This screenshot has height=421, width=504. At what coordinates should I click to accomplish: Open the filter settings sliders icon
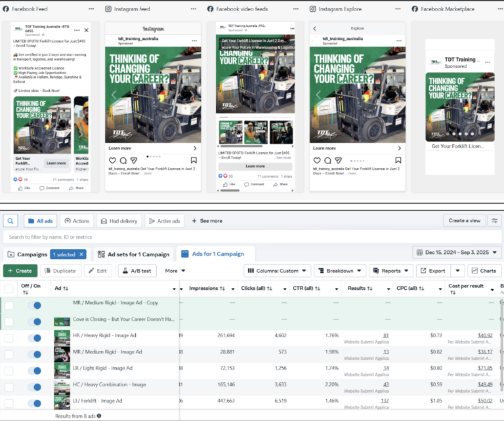(x=495, y=221)
